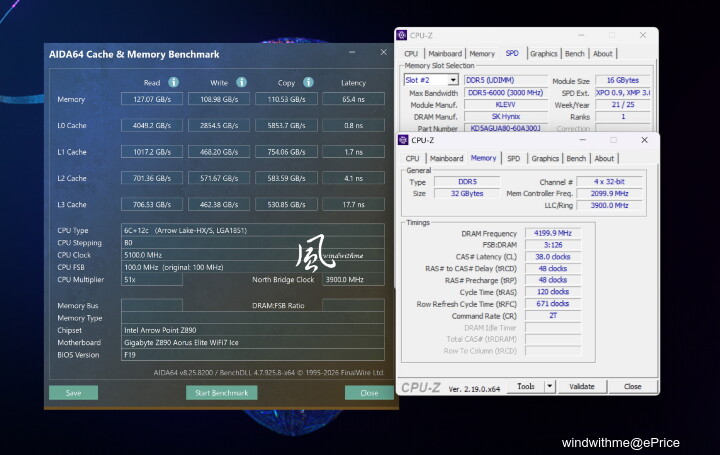Select Memory tab in back CPU-Z window
The image size is (720, 455).
[x=482, y=54]
